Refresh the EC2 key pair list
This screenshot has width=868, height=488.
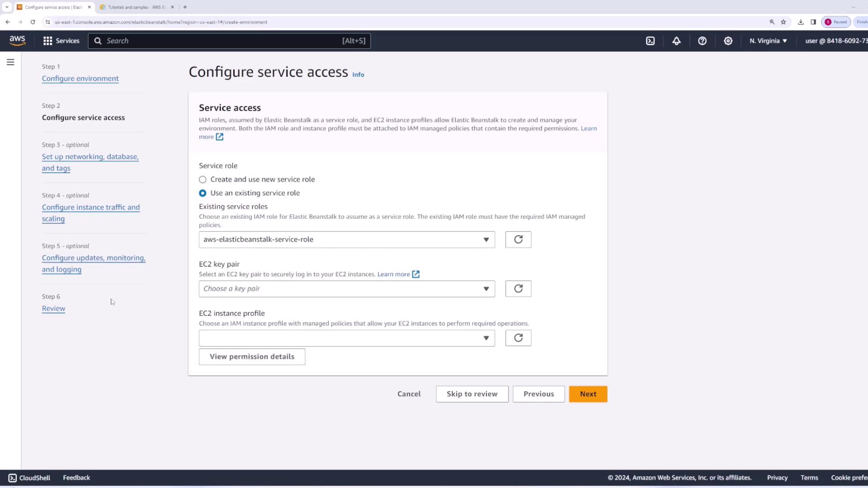point(518,289)
